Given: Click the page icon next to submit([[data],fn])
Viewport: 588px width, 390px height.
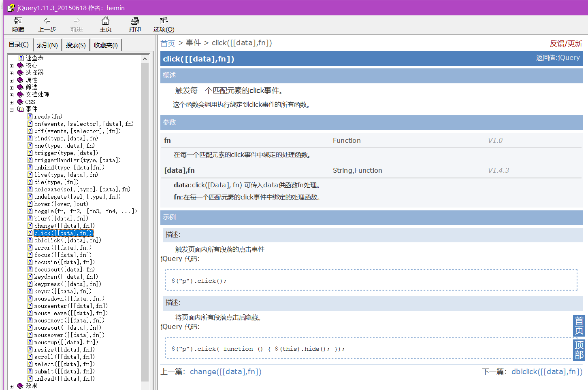Looking at the screenshot, I should point(30,371).
